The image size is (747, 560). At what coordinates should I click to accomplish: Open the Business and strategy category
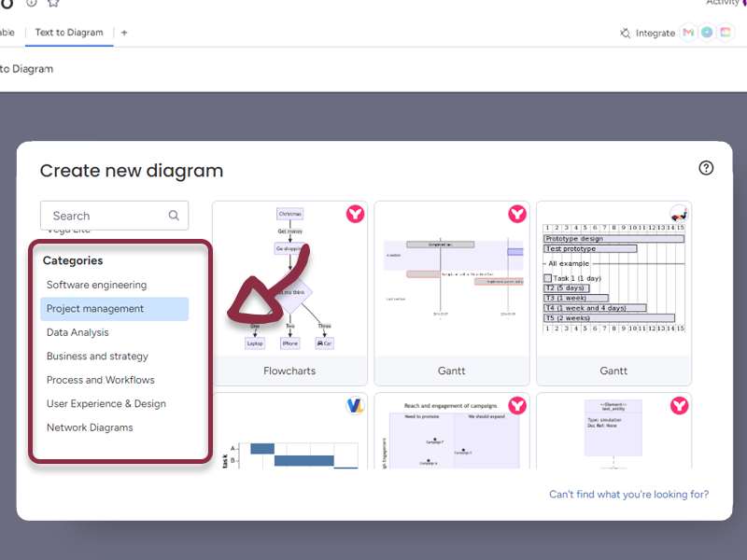pos(97,357)
